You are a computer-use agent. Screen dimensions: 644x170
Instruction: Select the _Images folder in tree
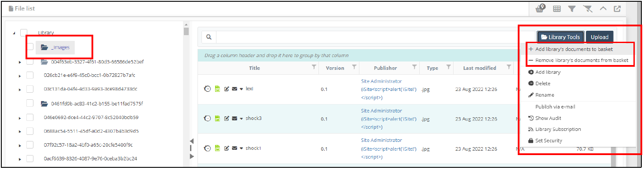click(55, 47)
